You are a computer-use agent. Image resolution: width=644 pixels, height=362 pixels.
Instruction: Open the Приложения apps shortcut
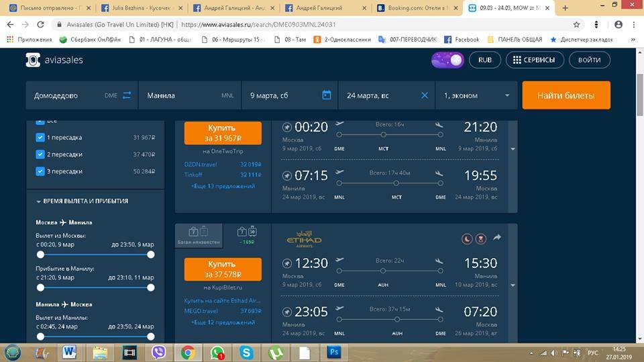click(x=30, y=40)
